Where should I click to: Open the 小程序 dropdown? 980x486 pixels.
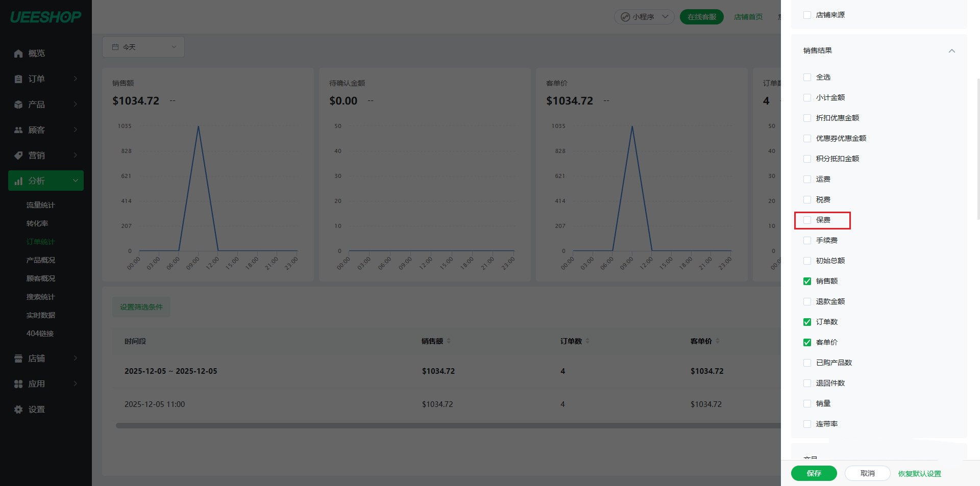[644, 17]
